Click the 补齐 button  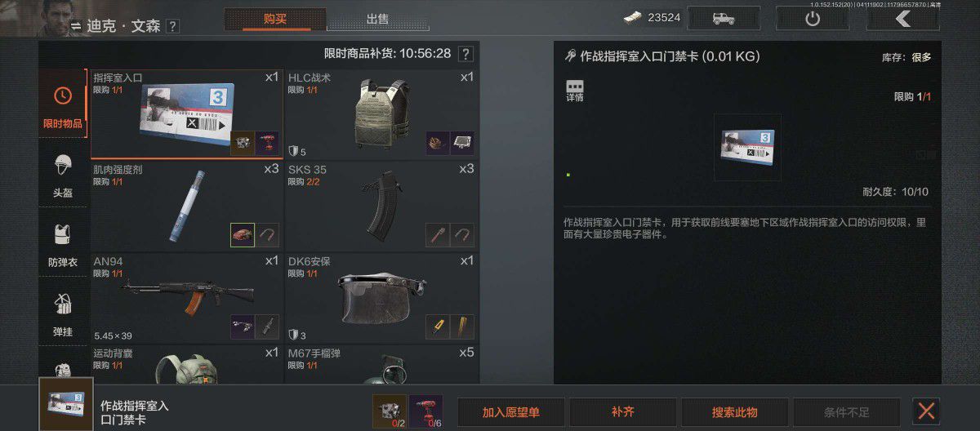coord(622,412)
